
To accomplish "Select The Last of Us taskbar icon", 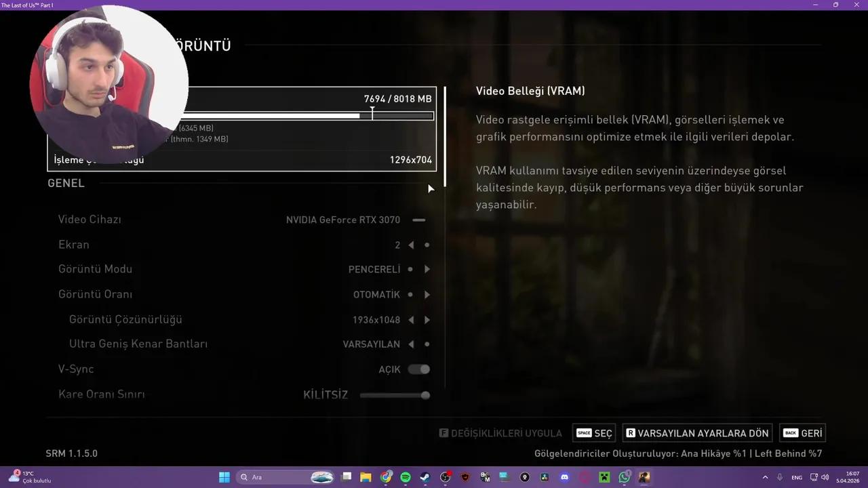I will 644,477.
